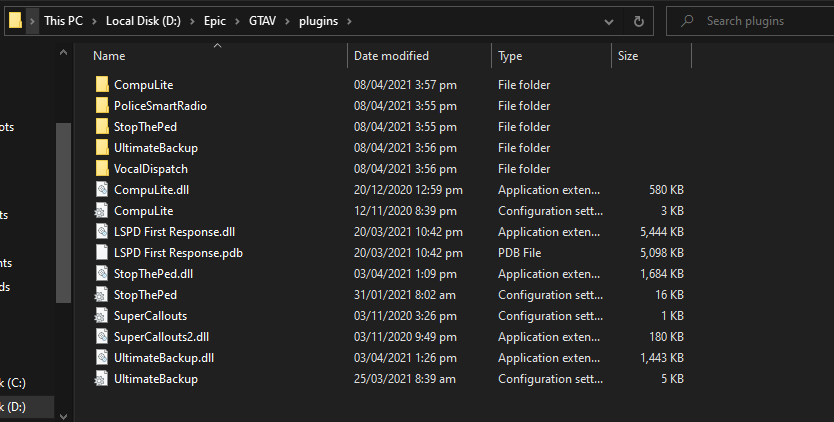
Task: Refresh the plugins folder view
Action: click(x=639, y=21)
